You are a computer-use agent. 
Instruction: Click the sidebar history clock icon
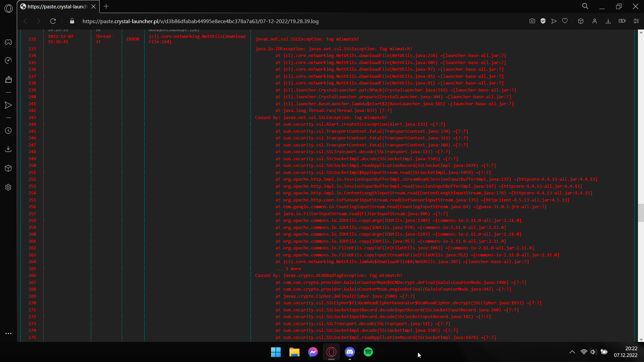[x=8, y=131]
